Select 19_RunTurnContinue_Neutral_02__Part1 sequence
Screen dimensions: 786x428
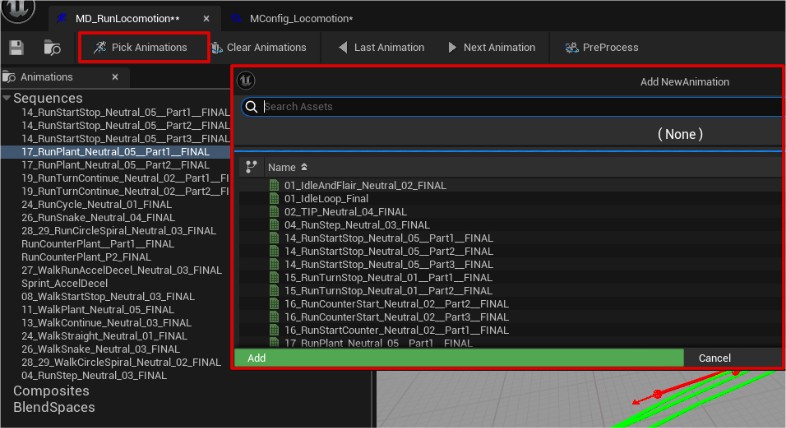pyautogui.click(x=125, y=178)
